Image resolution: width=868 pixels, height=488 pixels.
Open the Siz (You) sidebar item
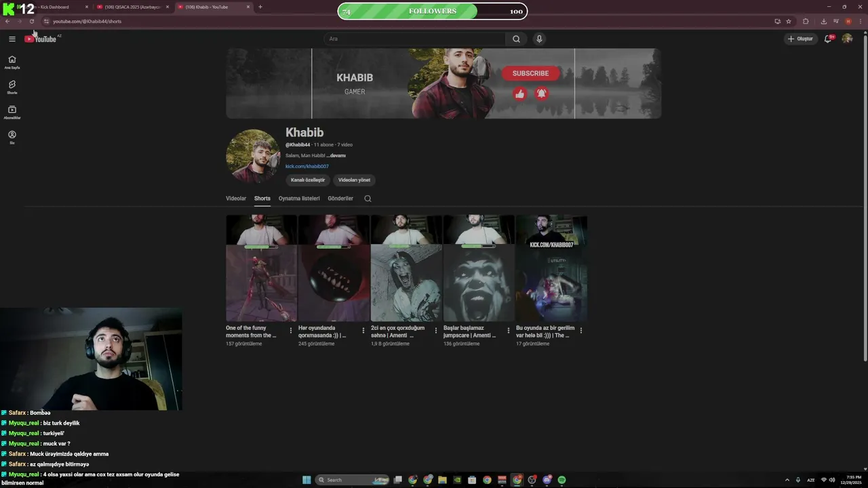(x=12, y=137)
